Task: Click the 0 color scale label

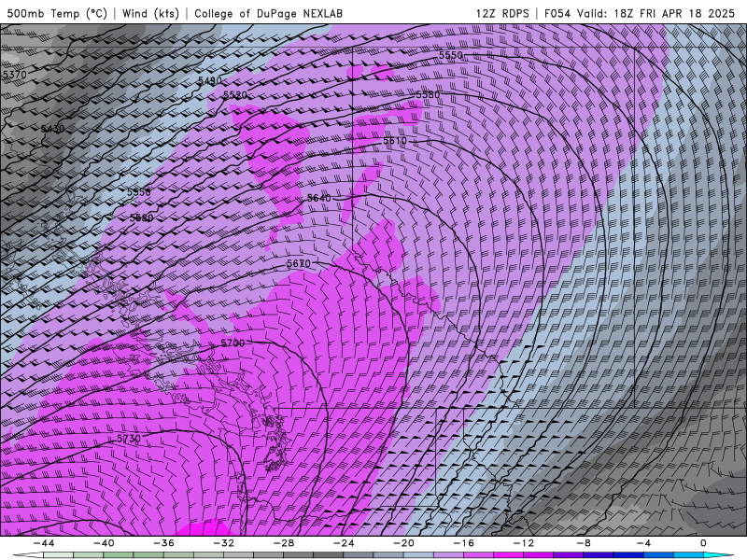Action: 704,543
